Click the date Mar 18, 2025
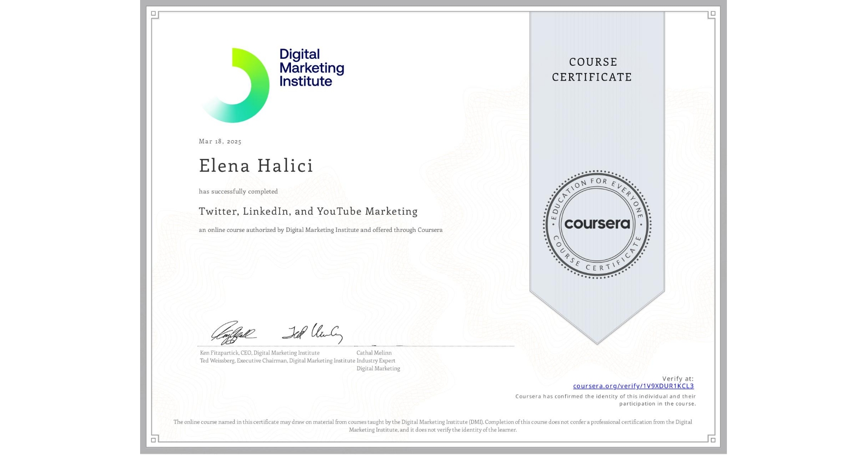Image resolution: width=868 pixels, height=455 pixels. pos(220,141)
